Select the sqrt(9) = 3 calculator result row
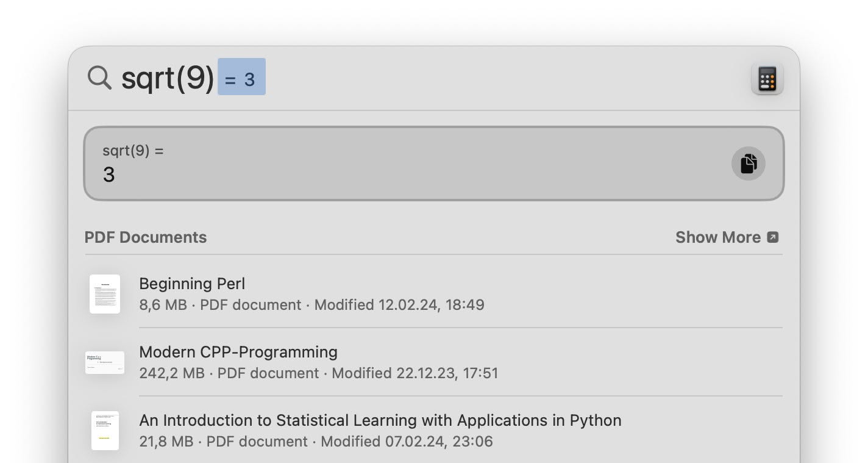The height and width of the screenshot is (463, 868). coord(434,163)
